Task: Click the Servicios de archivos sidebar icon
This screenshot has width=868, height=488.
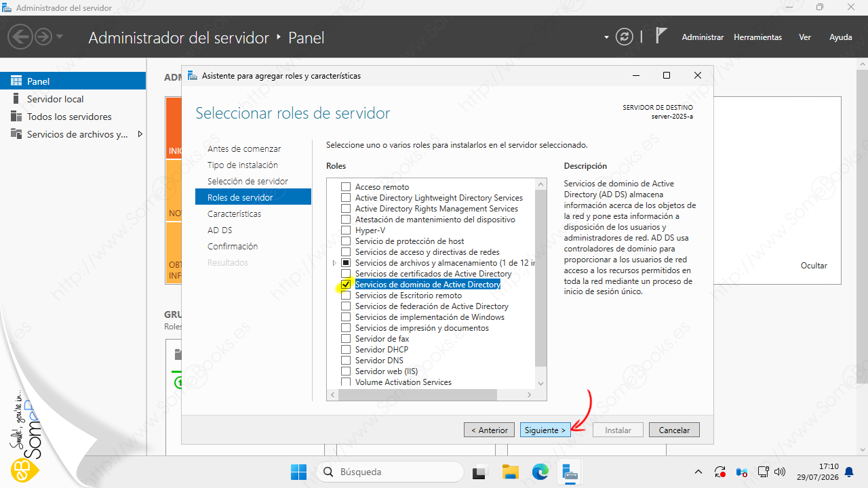Action: [x=16, y=134]
